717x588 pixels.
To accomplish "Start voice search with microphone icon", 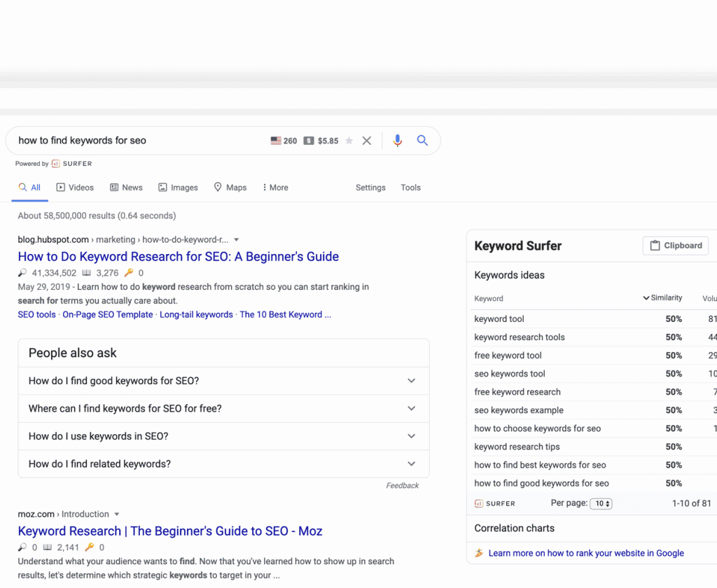I will (x=398, y=141).
